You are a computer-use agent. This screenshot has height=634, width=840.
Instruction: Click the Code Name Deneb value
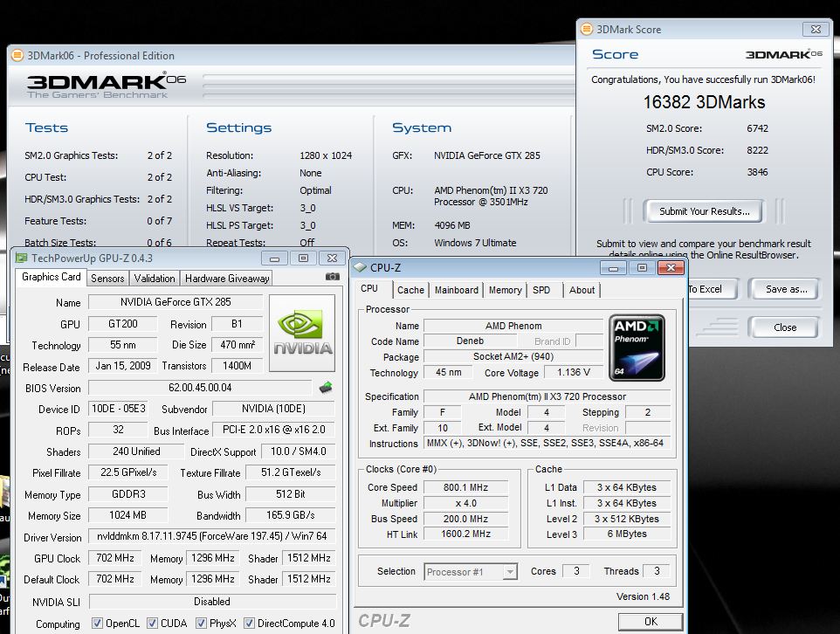pos(470,341)
